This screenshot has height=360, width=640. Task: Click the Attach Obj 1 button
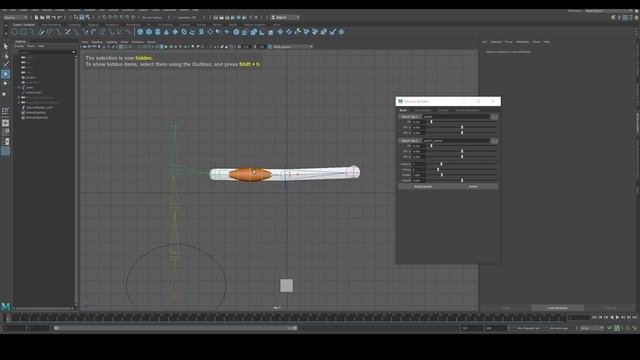tap(409, 117)
